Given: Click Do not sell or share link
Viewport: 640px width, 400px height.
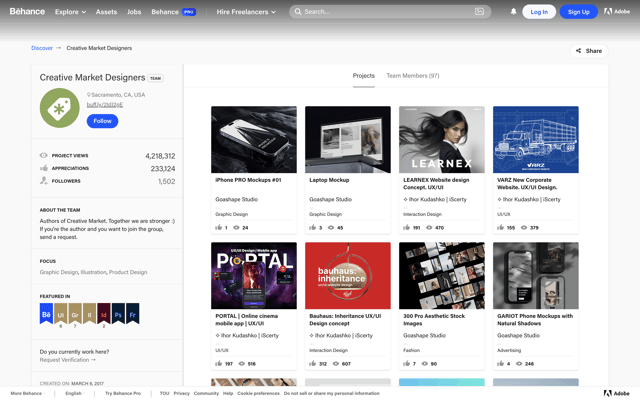Looking at the screenshot, I should pos(331,393).
